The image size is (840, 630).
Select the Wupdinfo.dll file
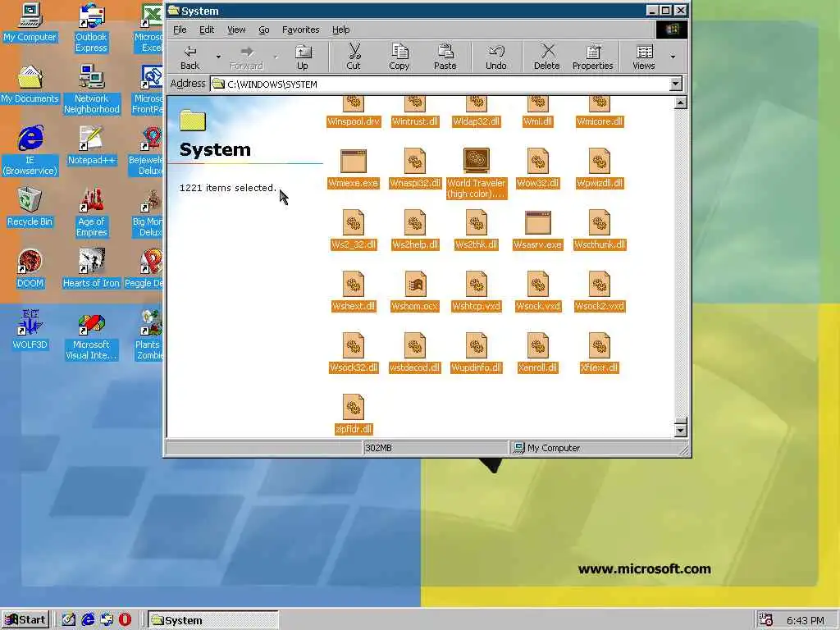click(x=477, y=354)
